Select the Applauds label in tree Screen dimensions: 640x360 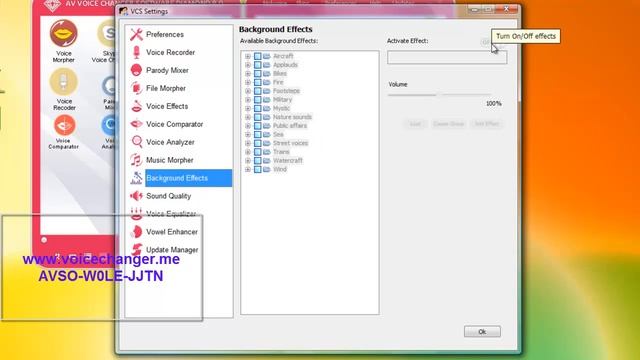(285, 65)
